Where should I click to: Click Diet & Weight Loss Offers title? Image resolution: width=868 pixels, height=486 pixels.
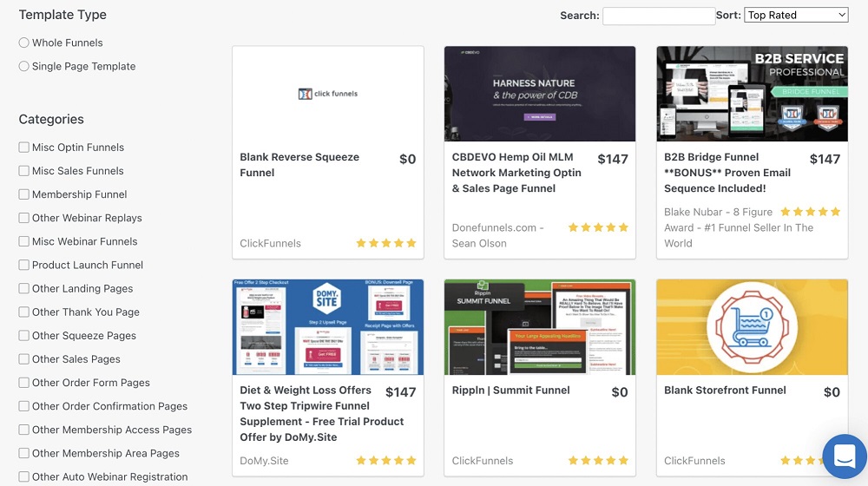tap(322, 413)
